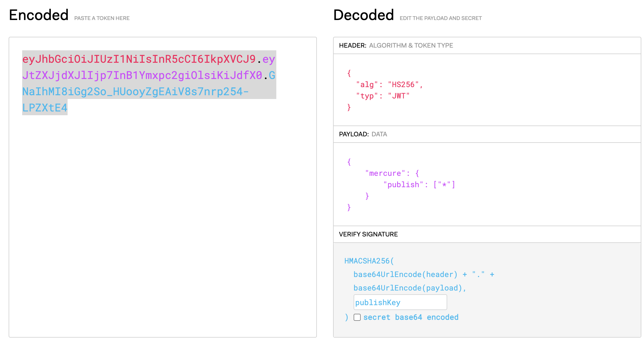Click the PASTE A TOKEN HERE label
Screen dimensions: 644x343
(x=102, y=18)
